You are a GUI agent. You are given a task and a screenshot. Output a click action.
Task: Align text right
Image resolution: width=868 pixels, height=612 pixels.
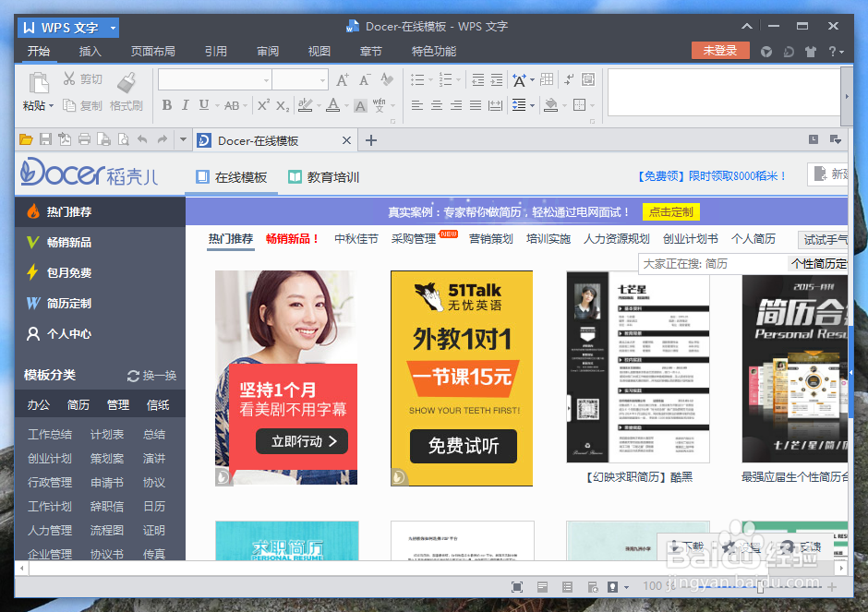click(456, 105)
